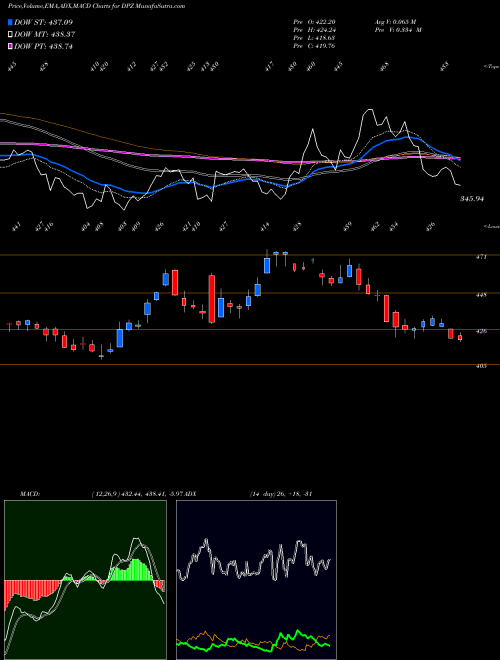Click the blue DOW ST legend swatch
This screenshot has width=500, height=660.
pos(10,22)
